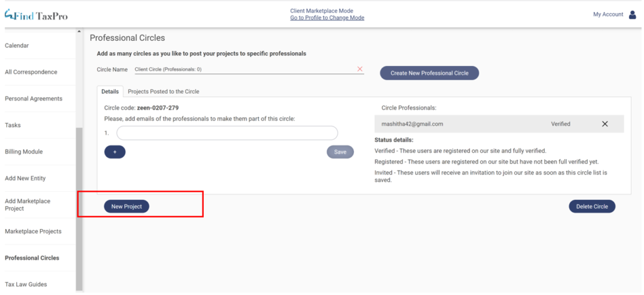The image size is (644, 295).
Task: Click the Delete Circle button
Action: tap(592, 206)
